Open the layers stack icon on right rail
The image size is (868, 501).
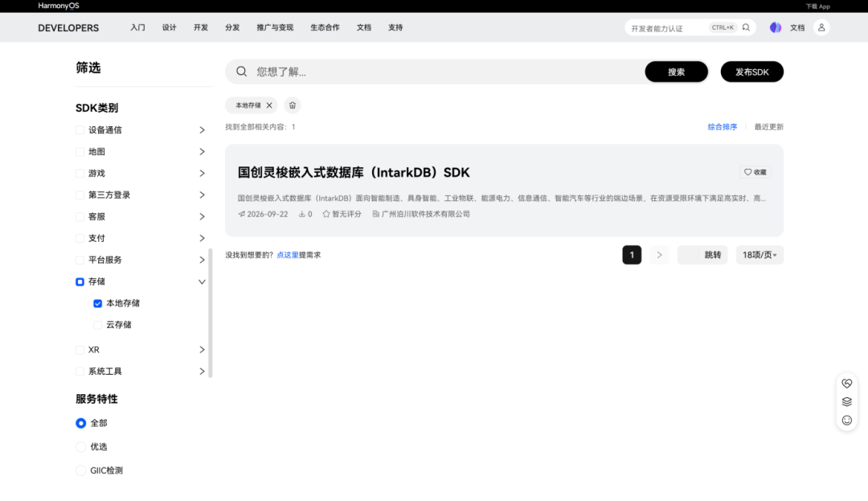[x=846, y=402]
